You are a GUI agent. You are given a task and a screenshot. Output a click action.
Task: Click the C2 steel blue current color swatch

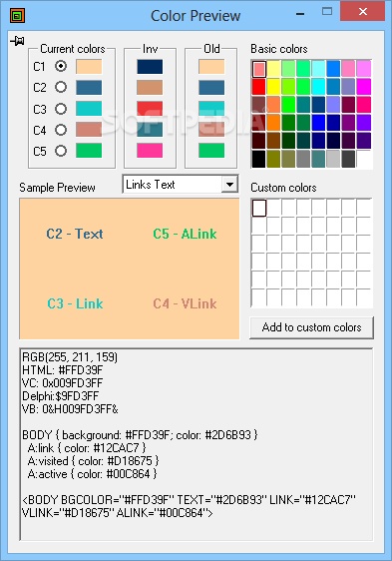(x=89, y=88)
